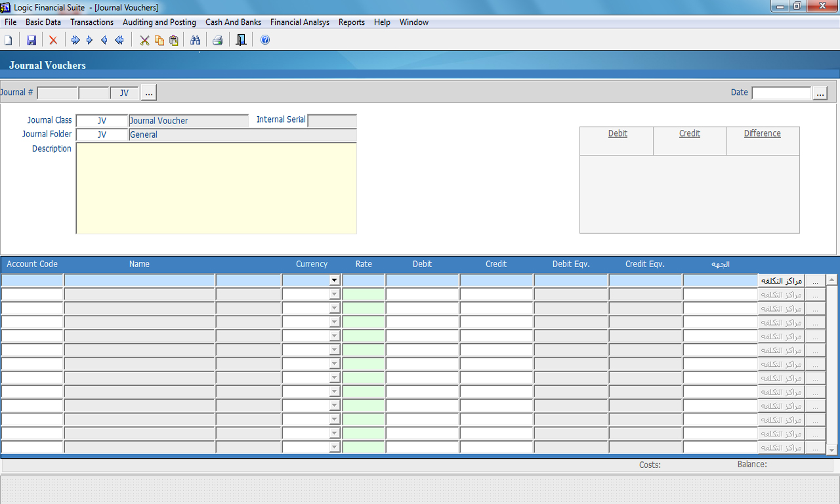The height and width of the screenshot is (504, 840).
Task: Click the first row Account Code cell
Action: [x=32, y=280]
